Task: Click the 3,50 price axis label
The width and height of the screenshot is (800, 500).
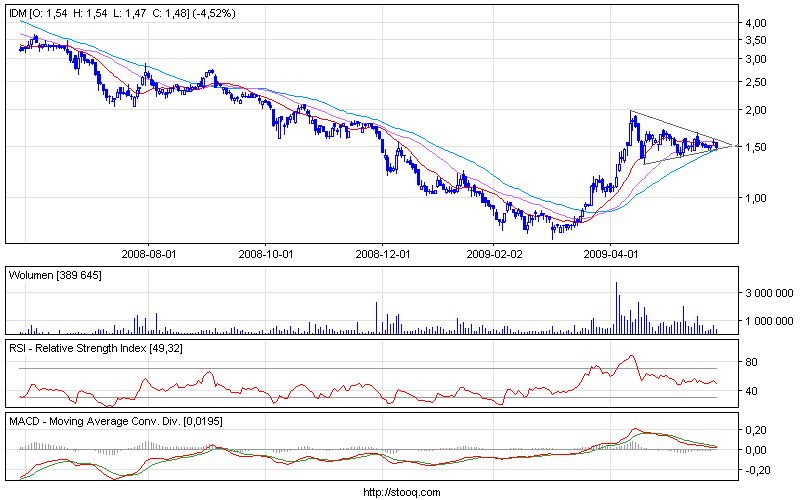Action: click(x=756, y=40)
